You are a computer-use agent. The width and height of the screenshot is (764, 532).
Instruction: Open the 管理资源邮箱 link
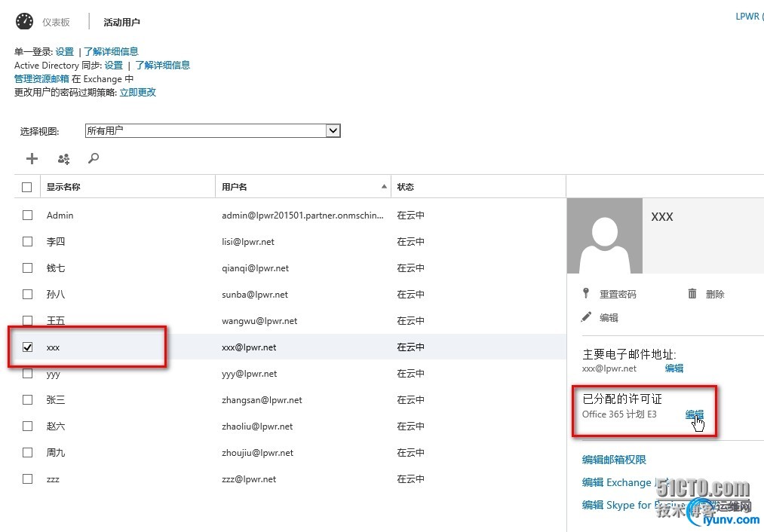(x=41, y=79)
